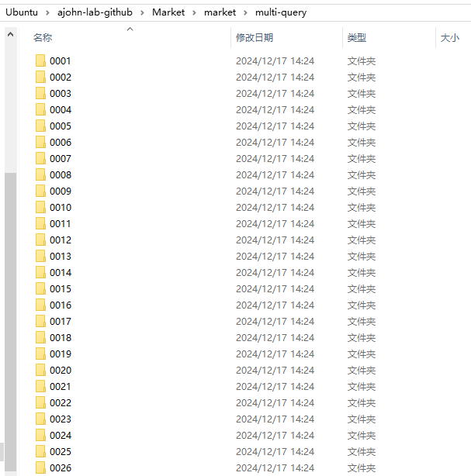
Task: Sort files by the 修改日期 column header
Action: pos(255,38)
